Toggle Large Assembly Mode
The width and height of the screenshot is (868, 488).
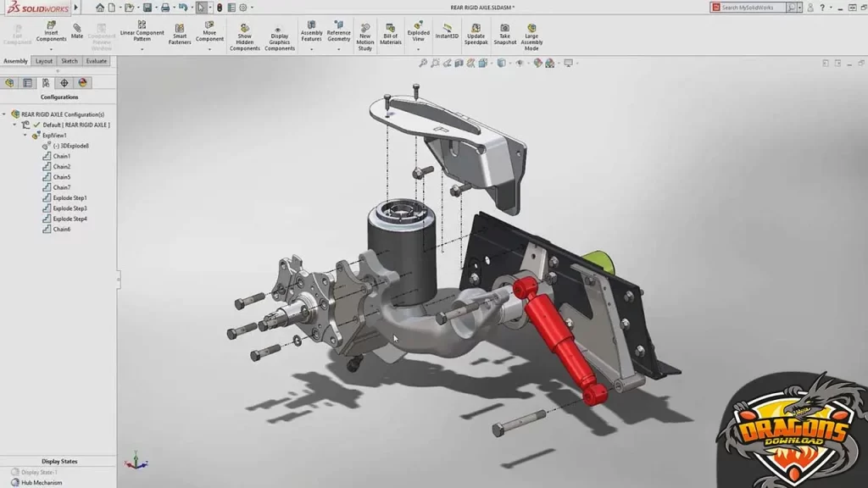pos(531,34)
